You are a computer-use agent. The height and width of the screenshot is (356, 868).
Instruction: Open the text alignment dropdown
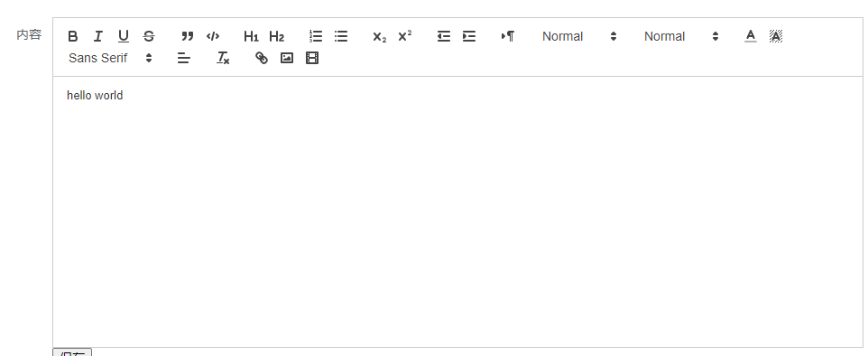(x=184, y=58)
